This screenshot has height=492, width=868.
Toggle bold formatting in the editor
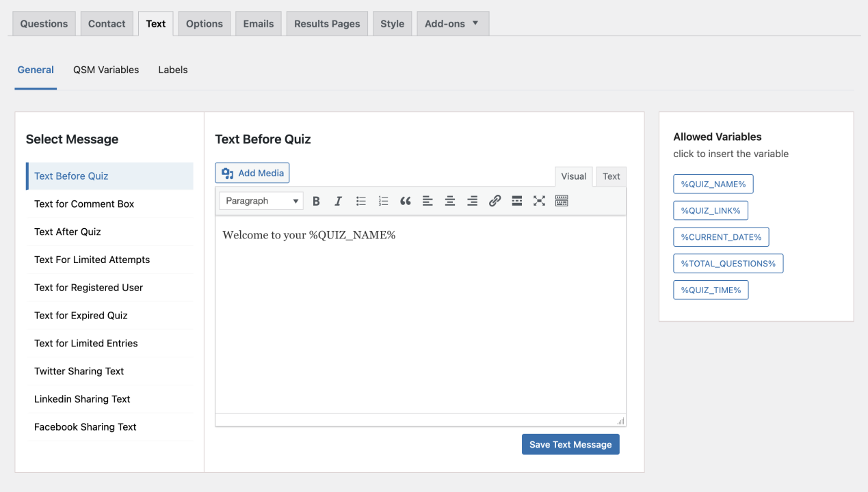[x=316, y=200]
